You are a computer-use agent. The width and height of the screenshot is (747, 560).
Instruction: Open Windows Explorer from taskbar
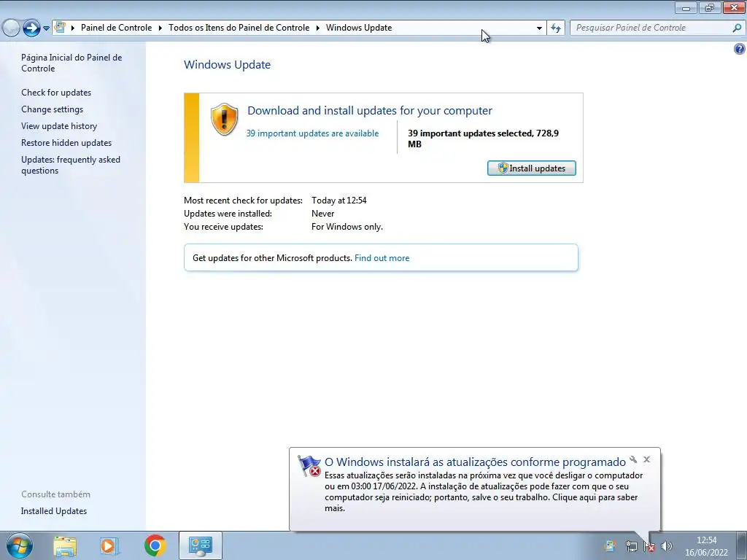(x=65, y=545)
